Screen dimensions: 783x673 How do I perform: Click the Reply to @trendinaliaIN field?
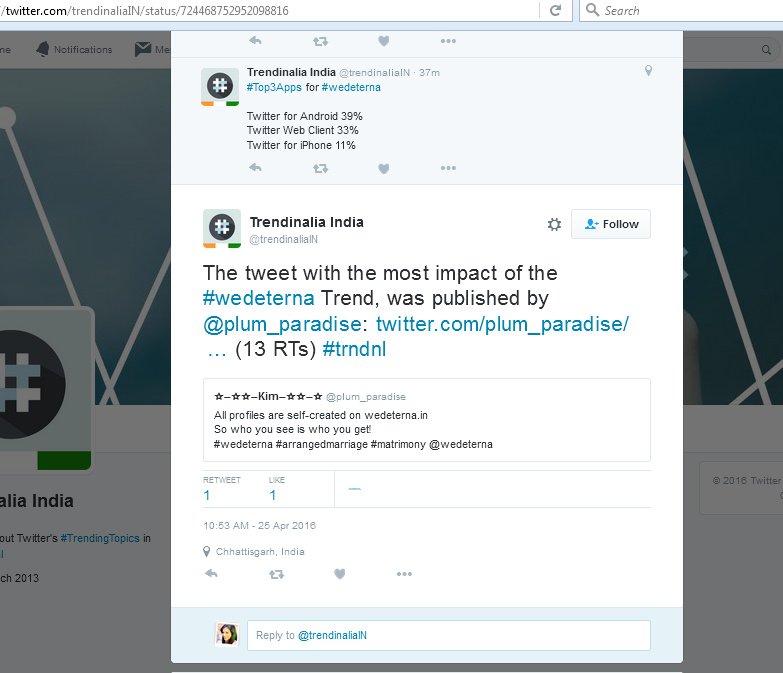click(x=448, y=635)
